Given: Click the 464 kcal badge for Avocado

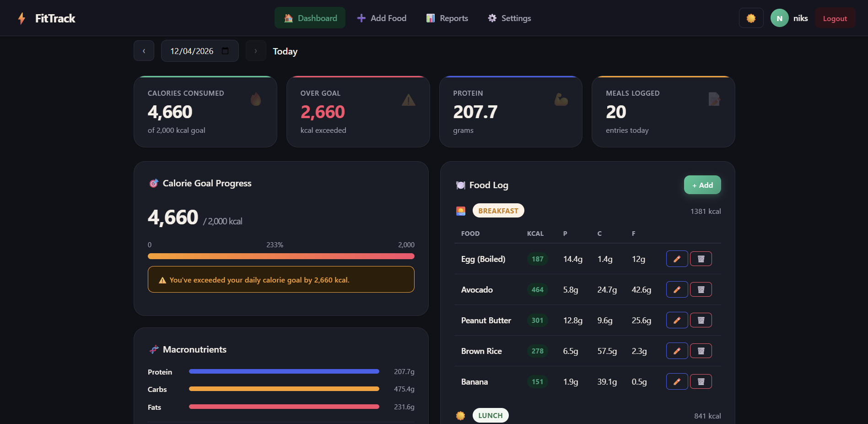Looking at the screenshot, I should pyautogui.click(x=537, y=290).
